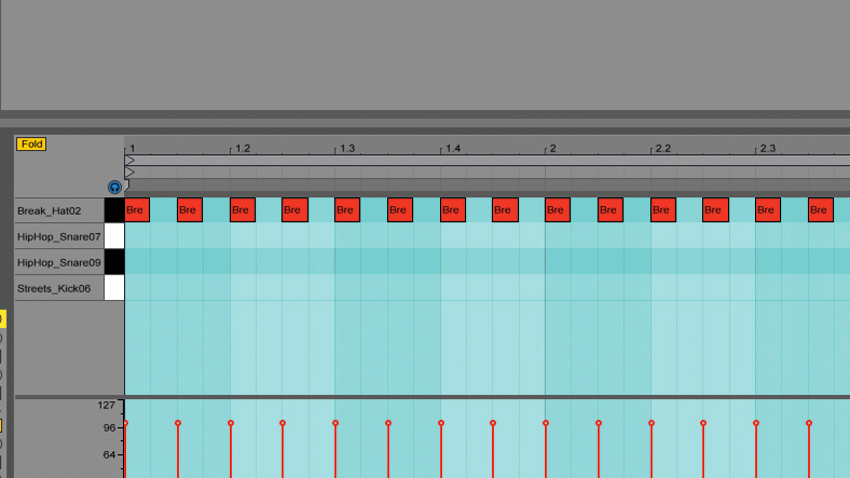Viewport: 850px width, 478px height.
Task: Click the velocity marker handle at beat 1.4
Action: click(441, 423)
